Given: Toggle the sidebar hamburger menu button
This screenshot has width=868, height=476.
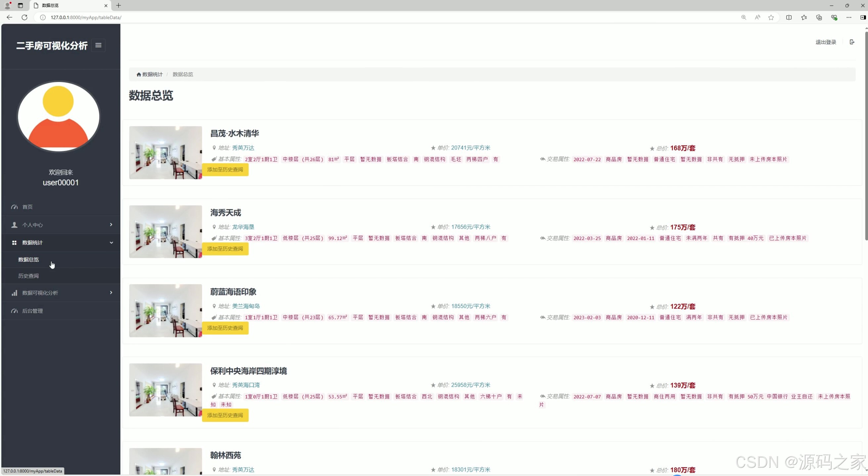Looking at the screenshot, I should pos(98,45).
